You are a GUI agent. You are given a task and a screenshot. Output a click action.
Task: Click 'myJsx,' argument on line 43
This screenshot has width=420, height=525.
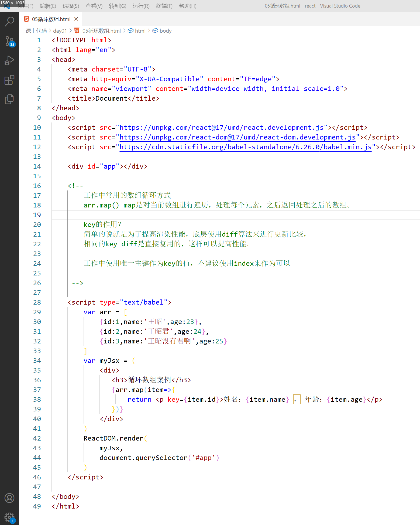click(111, 448)
